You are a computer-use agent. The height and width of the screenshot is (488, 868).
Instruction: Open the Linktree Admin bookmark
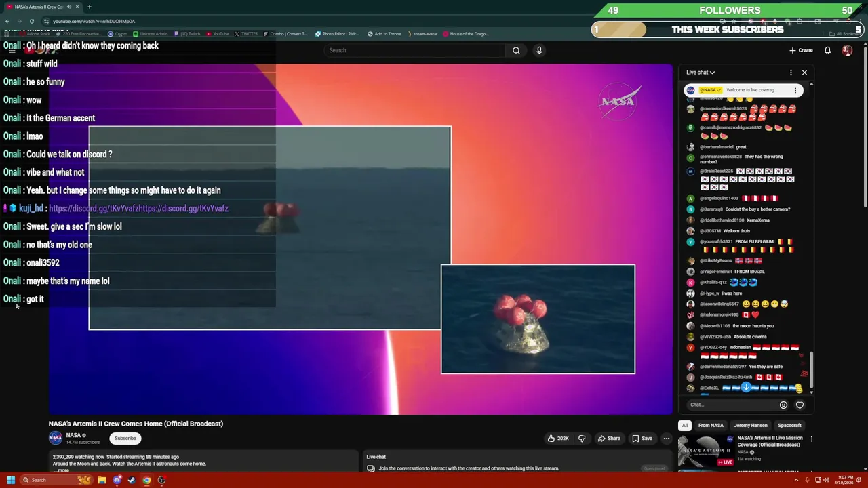[150, 34]
